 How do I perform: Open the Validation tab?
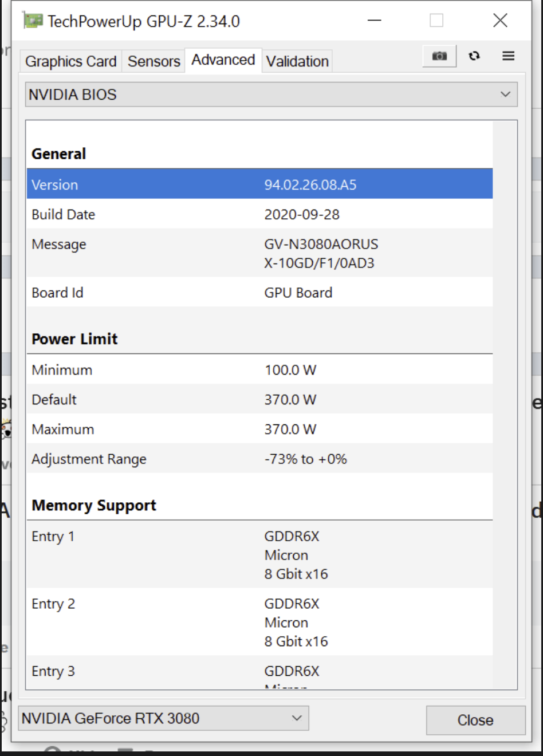[x=297, y=61]
